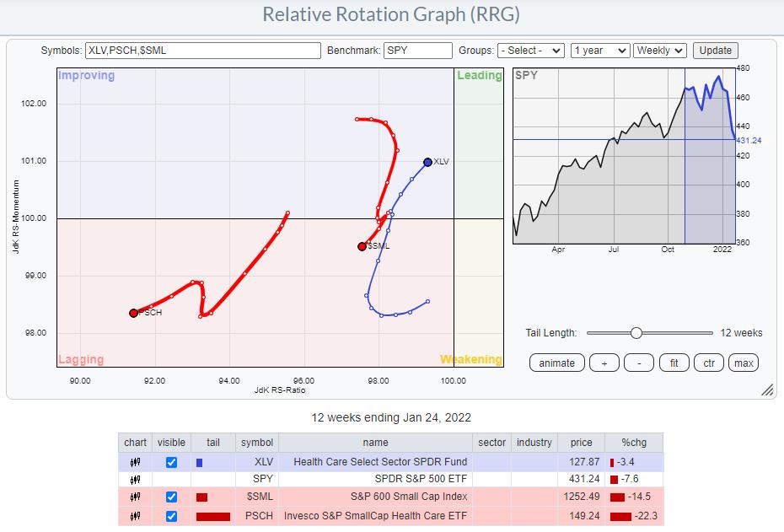Click the SPDR S&P 500 ETF name
Viewport: 784px width, 532px height.
[x=421, y=479]
